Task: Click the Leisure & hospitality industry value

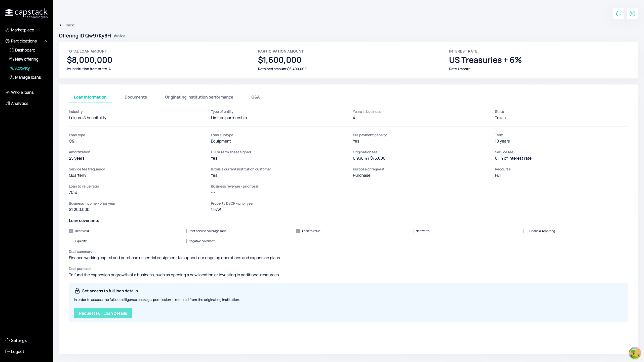Action: tap(88, 118)
